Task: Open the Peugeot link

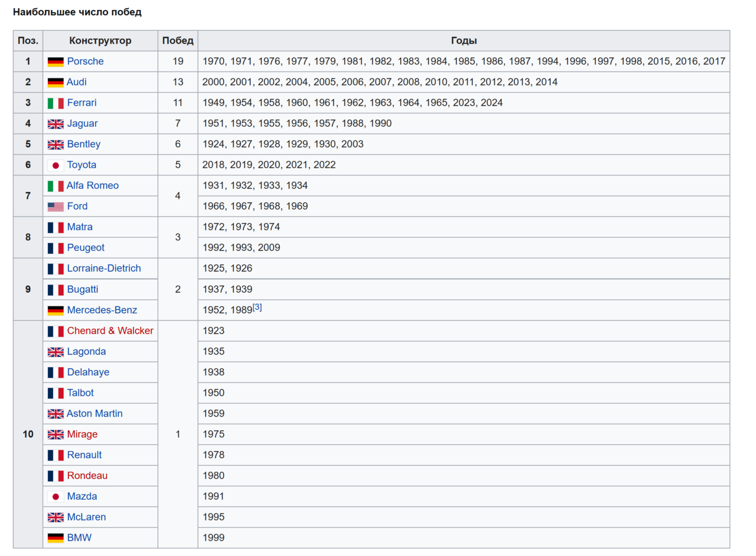Action: [x=86, y=247]
